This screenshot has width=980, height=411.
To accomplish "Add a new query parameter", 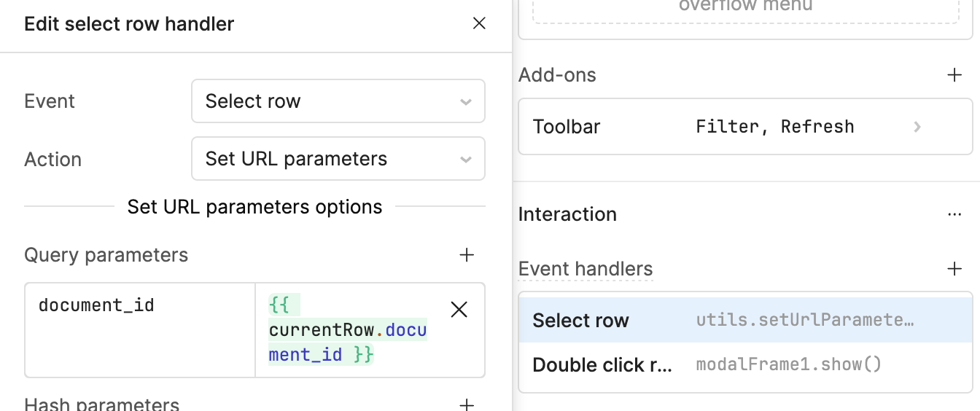I will click(x=467, y=255).
